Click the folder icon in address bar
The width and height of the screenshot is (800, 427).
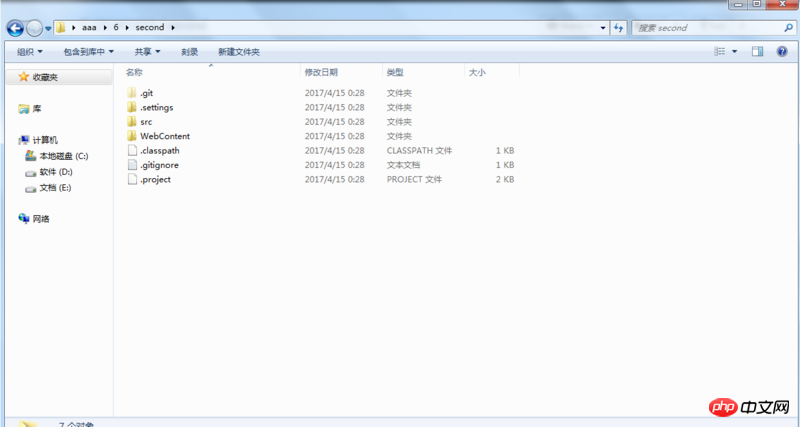61,28
